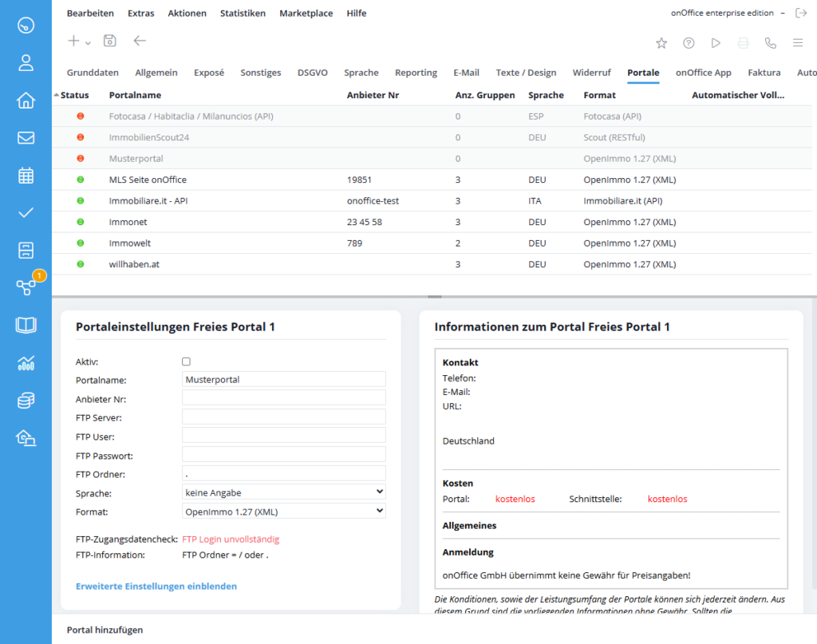Click Portal hinzufügen button
This screenshot has width=817, height=644.
pos(105,630)
